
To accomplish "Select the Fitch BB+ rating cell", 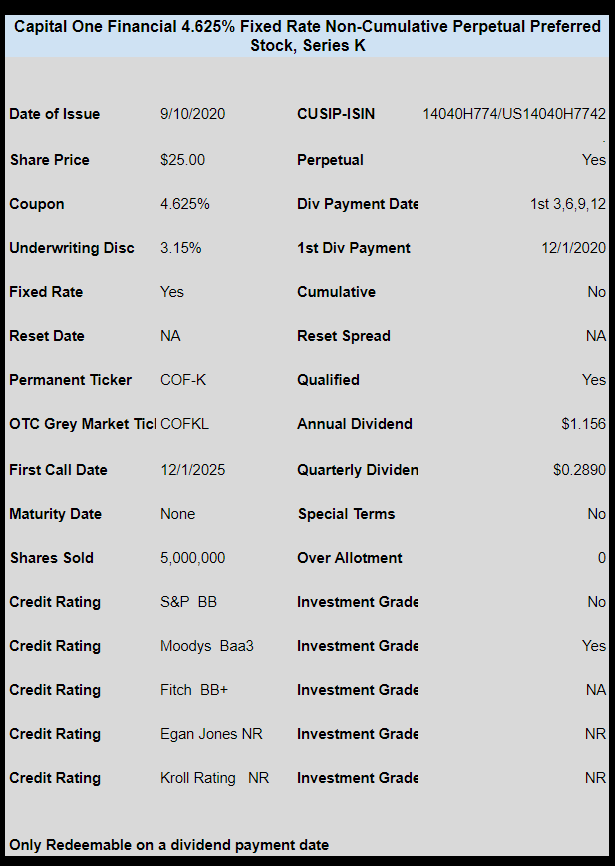I will coord(194,690).
